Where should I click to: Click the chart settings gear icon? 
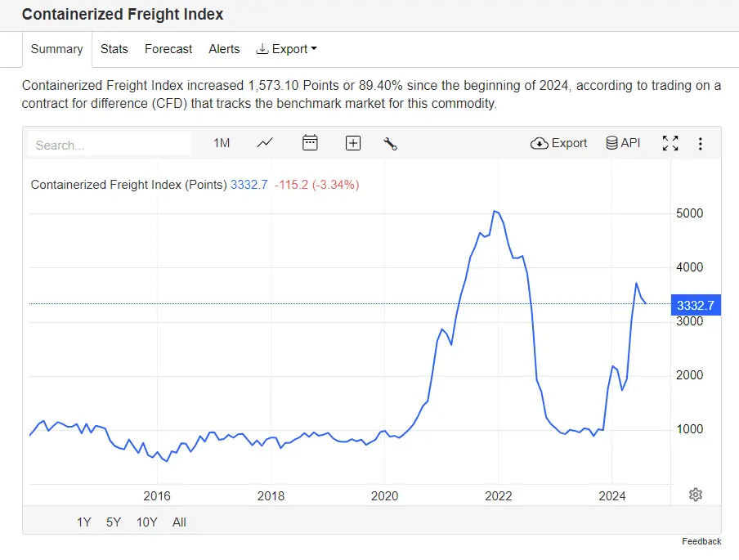pyautogui.click(x=696, y=494)
